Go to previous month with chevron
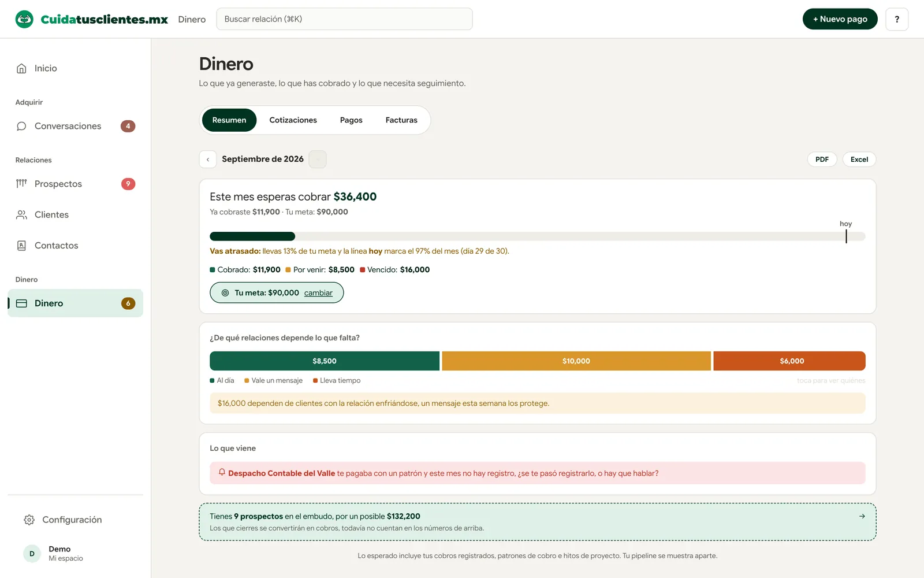The height and width of the screenshot is (578, 924). click(208, 159)
